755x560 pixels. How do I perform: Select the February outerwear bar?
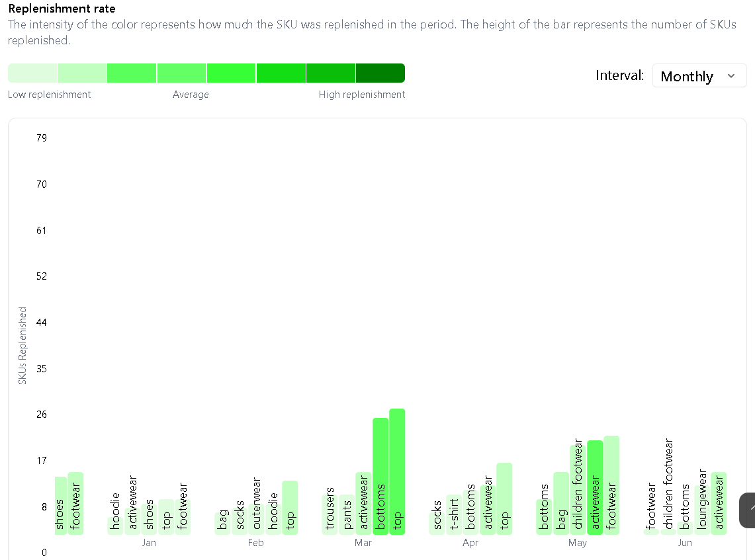(257, 519)
